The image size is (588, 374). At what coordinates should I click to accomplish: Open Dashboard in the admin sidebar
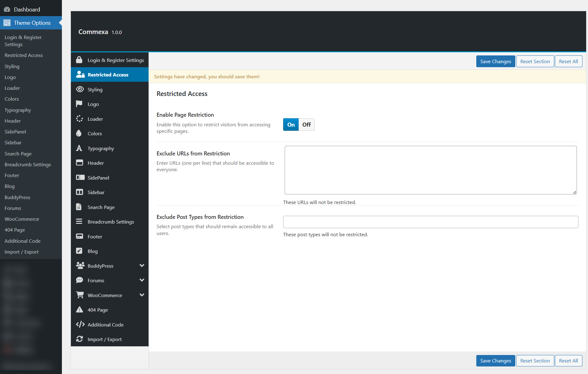pyautogui.click(x=27, y=9)
